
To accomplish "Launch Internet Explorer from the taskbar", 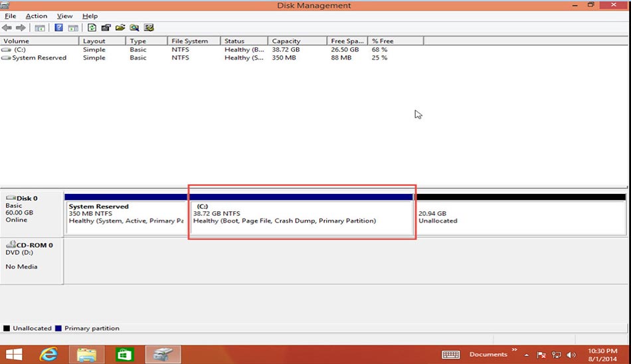I will pyautogui.click(x=48, y=354).
